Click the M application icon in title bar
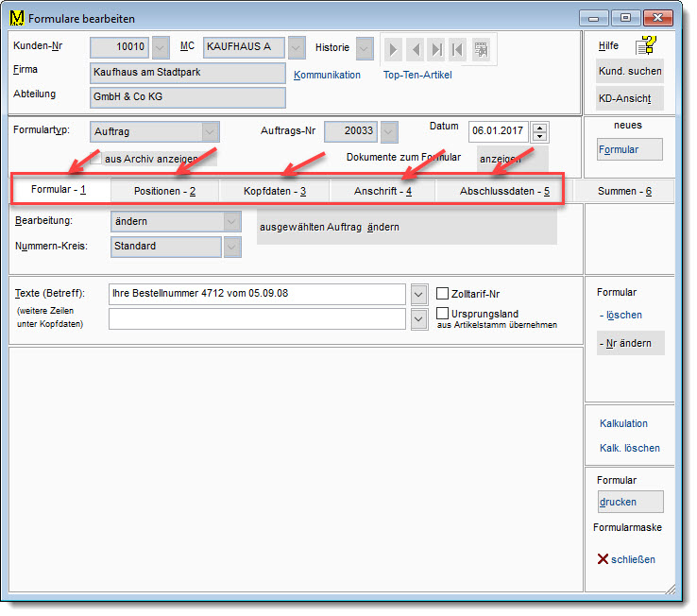The image size is (697, 616). 16,18
